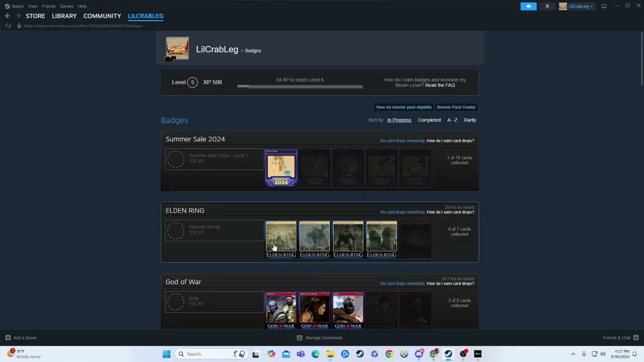
Task: Sort badges by Completed
Action: (x=429, y=120)
